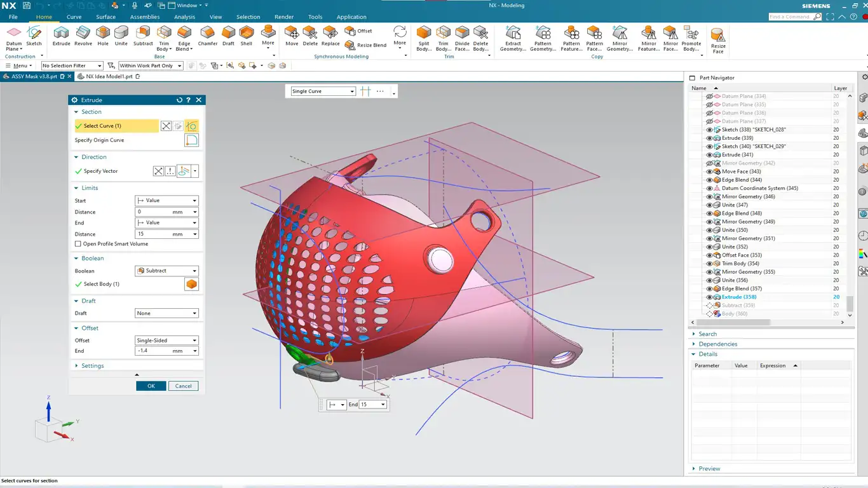Toggle visibility of Extrude (339)

[x=710, y=138]
